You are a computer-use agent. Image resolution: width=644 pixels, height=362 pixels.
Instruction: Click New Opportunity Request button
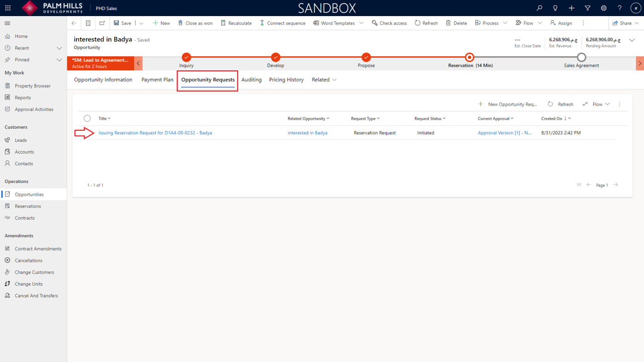click(507, 104)
